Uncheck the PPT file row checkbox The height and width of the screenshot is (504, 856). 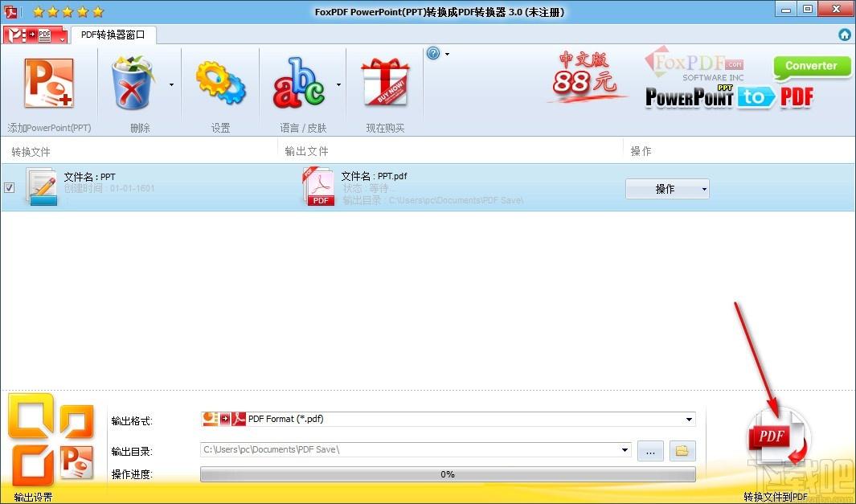click(10, 188)
